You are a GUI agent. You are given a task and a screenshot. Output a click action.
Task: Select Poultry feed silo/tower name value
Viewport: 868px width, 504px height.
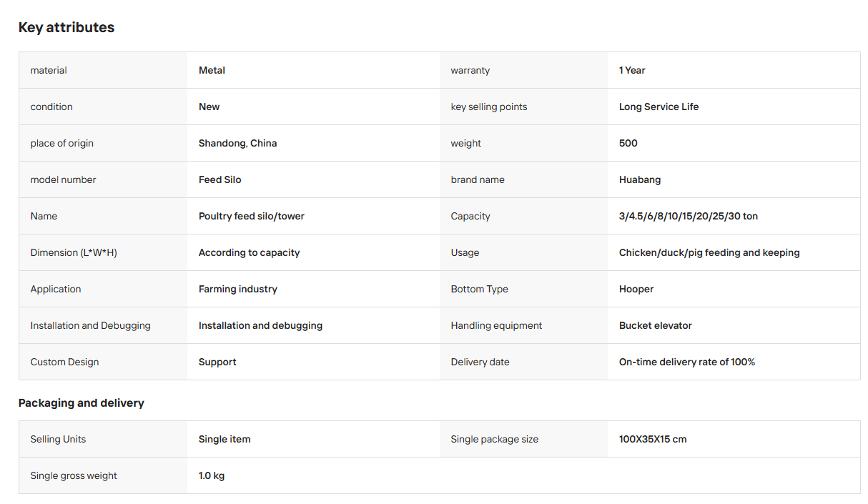252,216
